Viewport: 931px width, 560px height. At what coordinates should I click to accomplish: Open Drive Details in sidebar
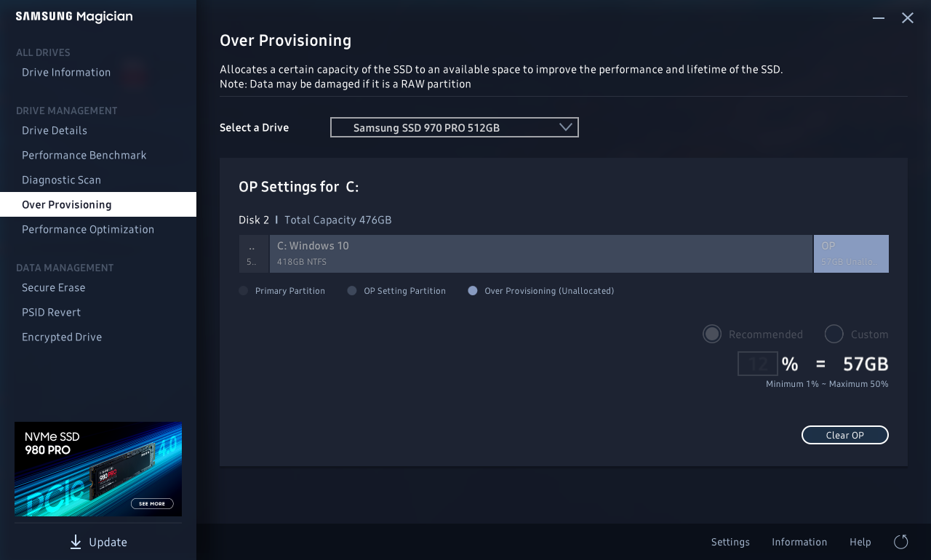pos(55,130)
